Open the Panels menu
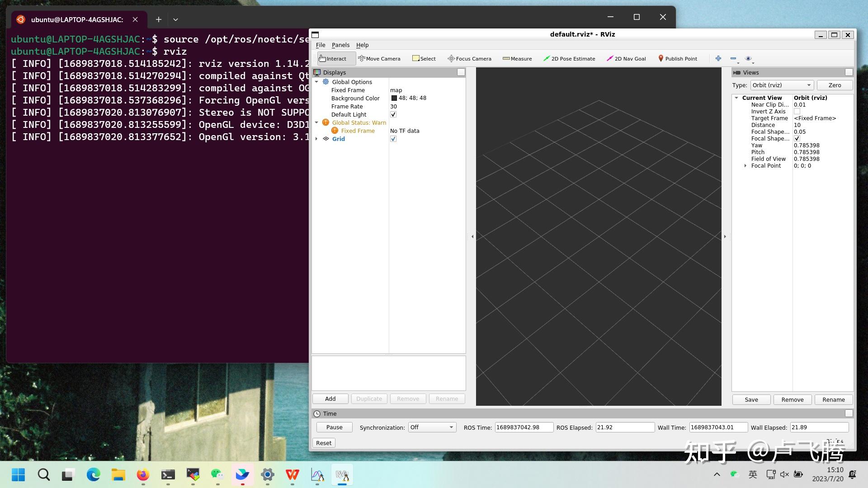The width and height of the screenshot is (868, 488). click(340, 45)
